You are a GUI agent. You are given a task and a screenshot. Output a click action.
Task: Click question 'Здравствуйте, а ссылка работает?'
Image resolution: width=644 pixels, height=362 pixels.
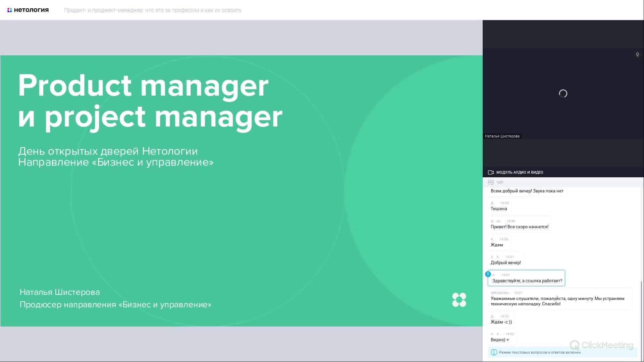click(x=526, y=278)
